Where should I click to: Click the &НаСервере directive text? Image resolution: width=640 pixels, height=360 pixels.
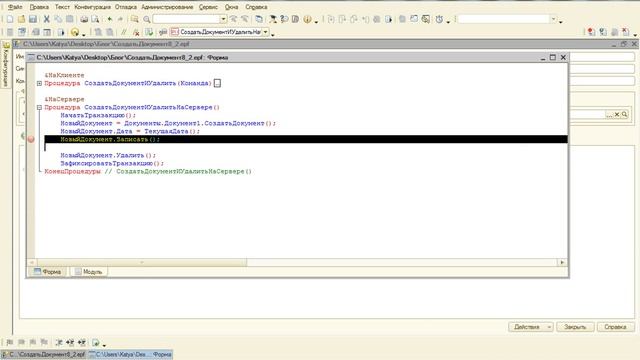[x=64, y=99]
